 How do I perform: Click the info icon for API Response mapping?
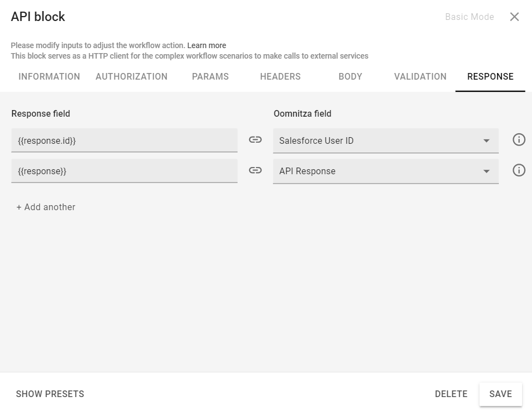coord(518,170)
